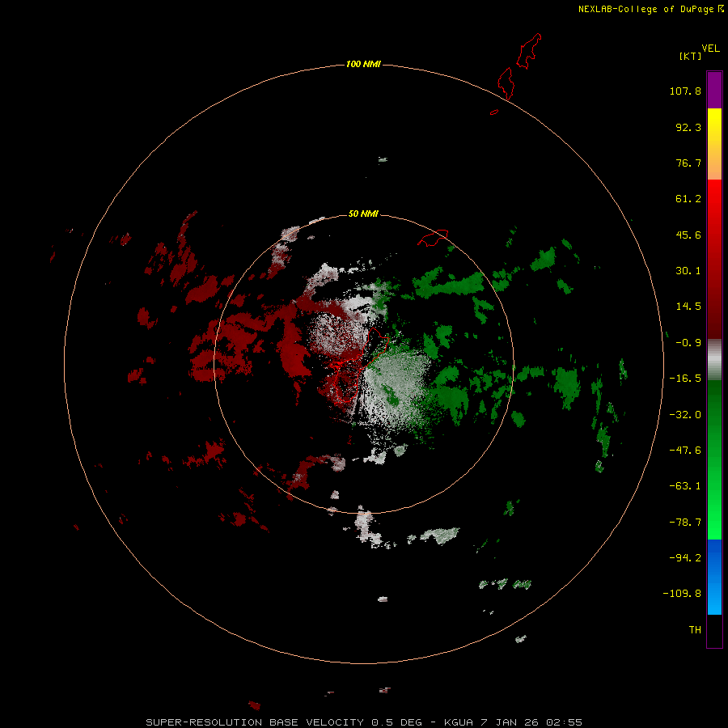
Task: Click the 61.2 velocity scale value
Action: [x=688, y=199]
